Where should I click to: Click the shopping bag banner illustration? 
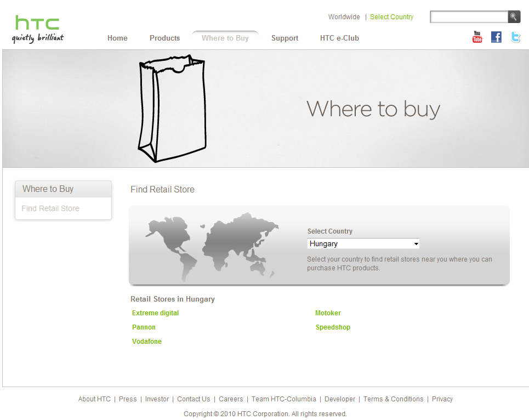[172, 108]
